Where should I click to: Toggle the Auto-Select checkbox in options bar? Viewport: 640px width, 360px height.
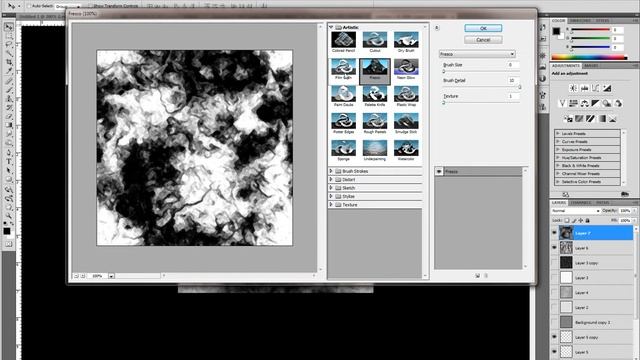point(29,6)
